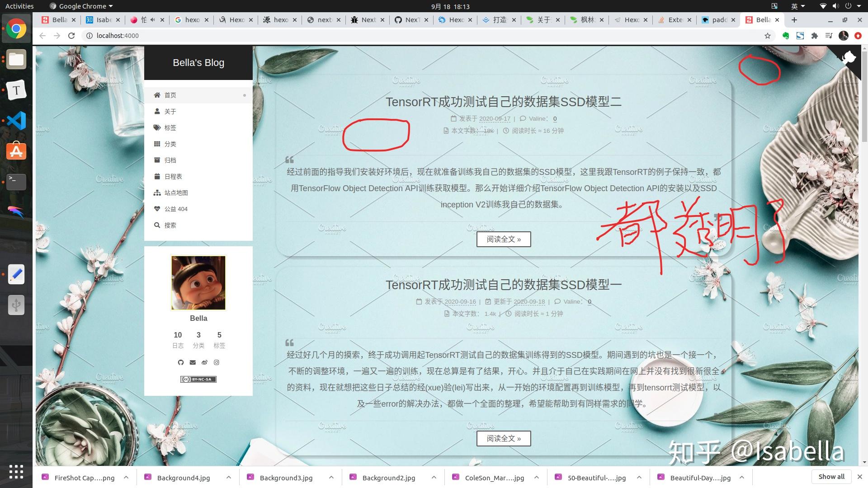Screen dimensions: 868x488
Task: Open Activities in the top bar
Action: click(19, 6)
